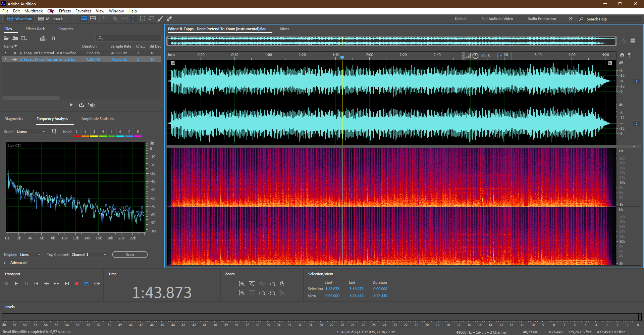This screenshot has height=335, width=644.
Task: Click the headphones icon right of the timeline ruler
Action: (x=622, y=55)
